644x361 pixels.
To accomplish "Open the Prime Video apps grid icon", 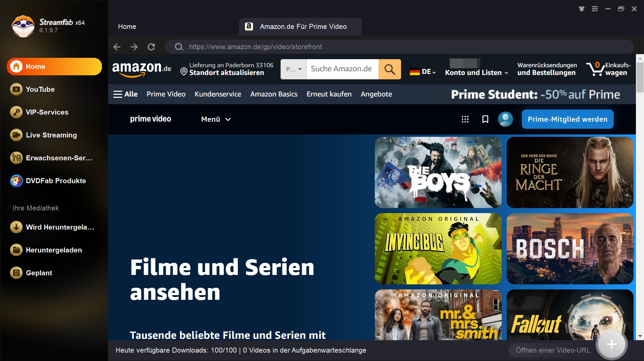I will coord(465,119).
